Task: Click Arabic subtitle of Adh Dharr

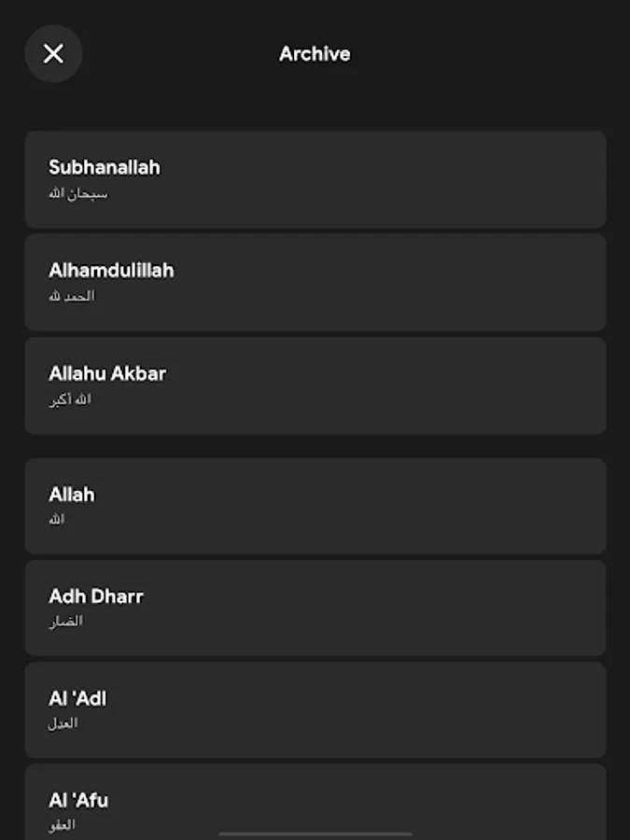Action: (66, 622)
